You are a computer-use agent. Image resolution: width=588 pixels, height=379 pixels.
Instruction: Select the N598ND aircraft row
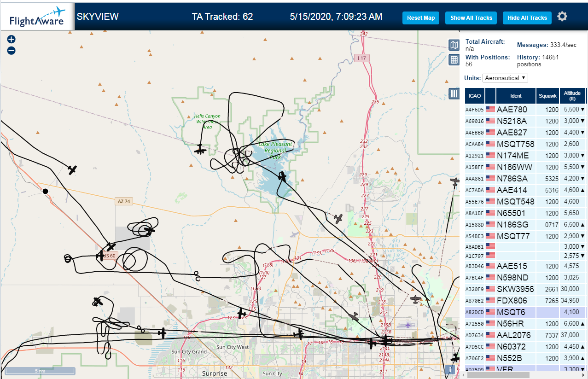point(525,278)
